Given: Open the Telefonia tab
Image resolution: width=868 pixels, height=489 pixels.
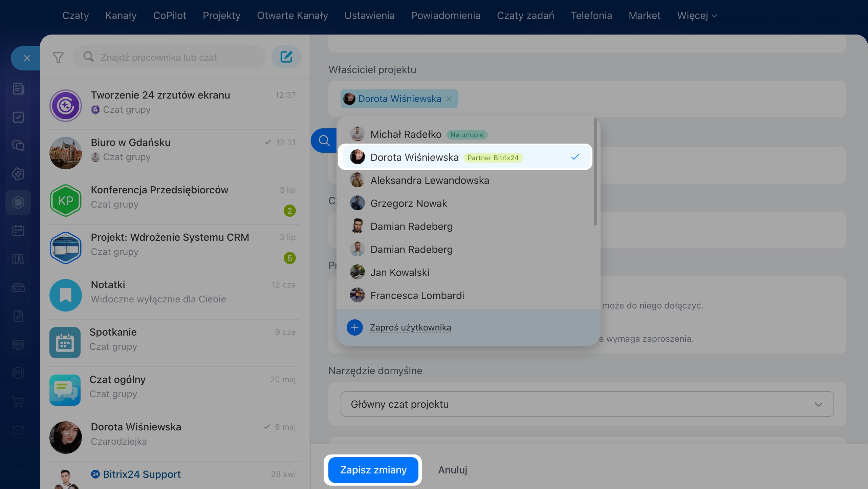Looking at the screenshot, I should [591, 16].
